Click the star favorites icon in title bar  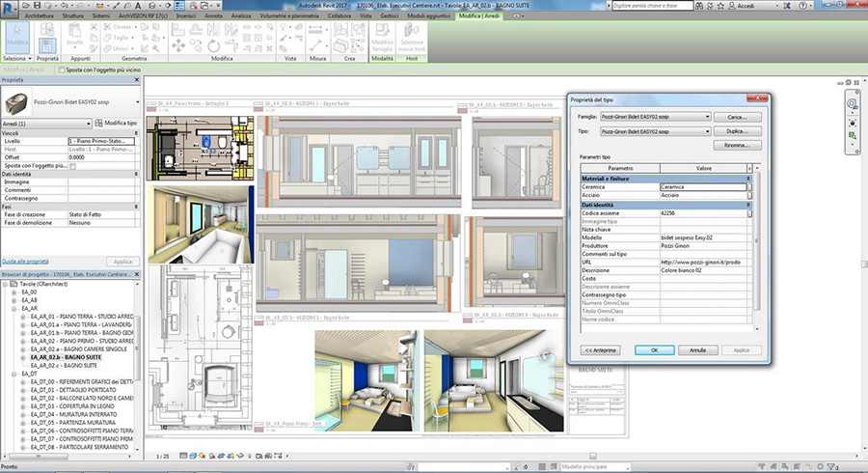tap(720, 6)
